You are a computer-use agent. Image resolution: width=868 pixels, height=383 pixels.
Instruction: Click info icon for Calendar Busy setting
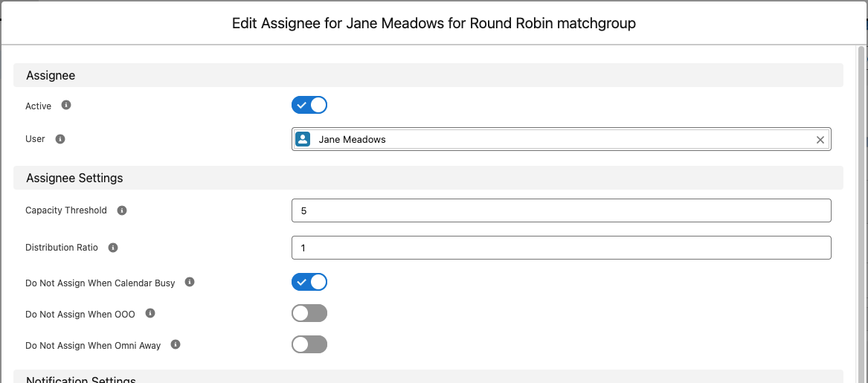(190, 283)
